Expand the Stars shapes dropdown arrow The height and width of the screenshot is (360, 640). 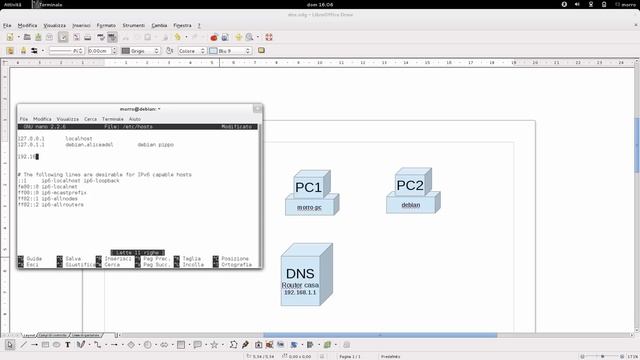coord(222,345)
